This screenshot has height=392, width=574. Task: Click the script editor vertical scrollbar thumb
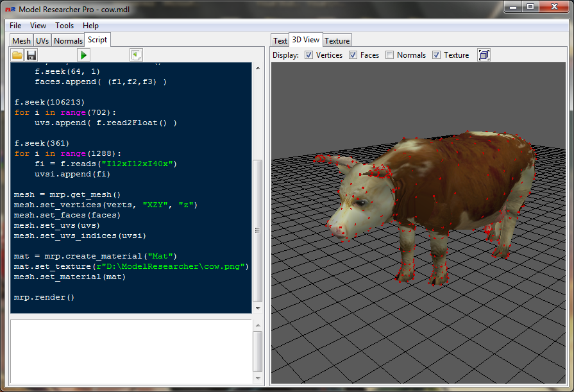pyautogui.click(x=258, y=230)
